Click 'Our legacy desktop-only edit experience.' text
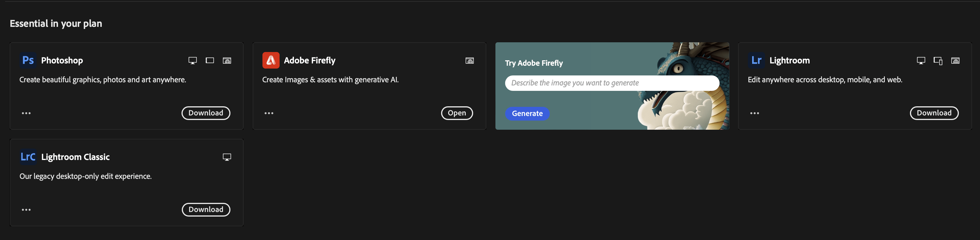The height and width of the screenshot is (240, 980). 85,177
